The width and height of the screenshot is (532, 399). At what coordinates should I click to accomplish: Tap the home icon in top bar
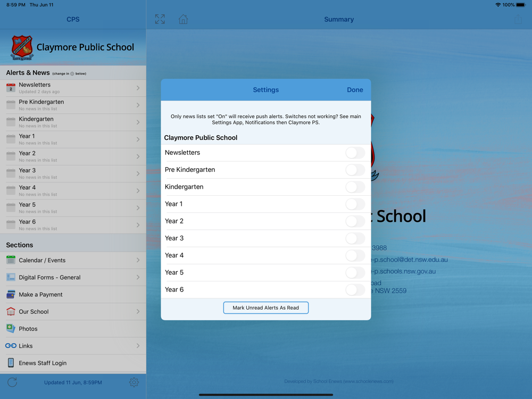[x=183, y=19]
